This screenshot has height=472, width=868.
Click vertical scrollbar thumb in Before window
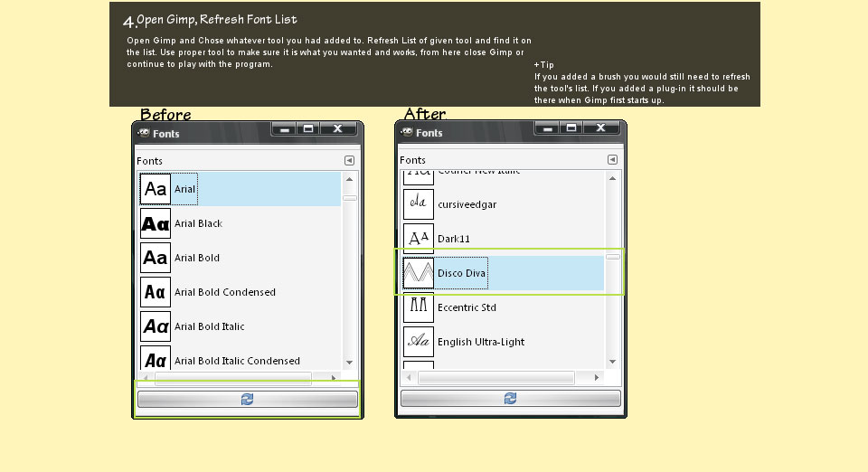[x=349, y=198]
